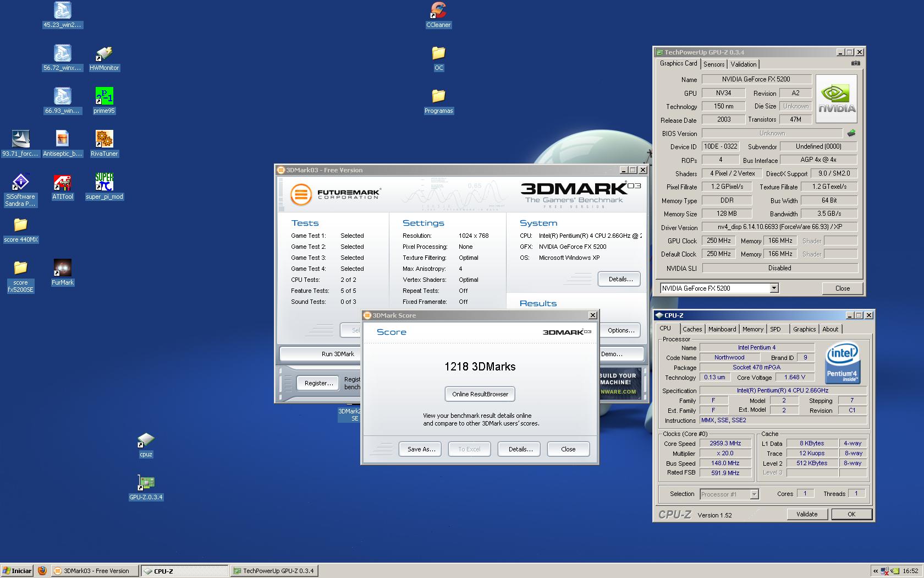
Task: Open the GPU selection dropdown in GPU-Z
Action: (774, 288)
